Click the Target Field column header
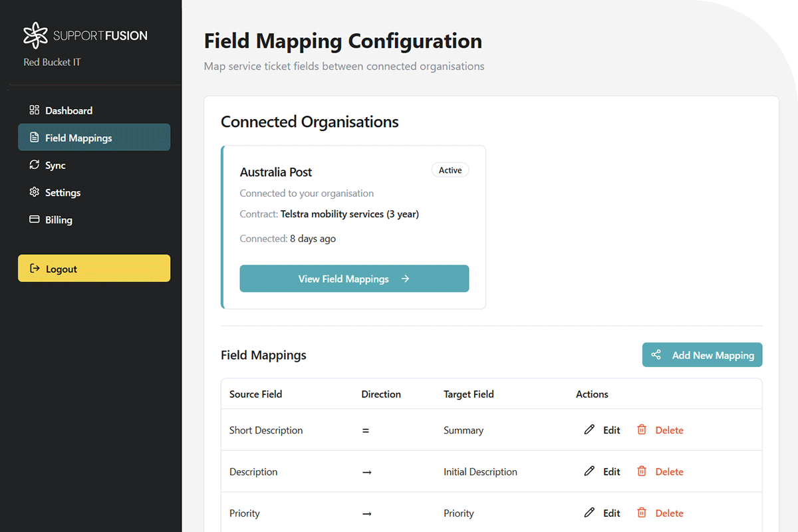Image resolution: width=798 pixels, height=532 pixels. 468,394
